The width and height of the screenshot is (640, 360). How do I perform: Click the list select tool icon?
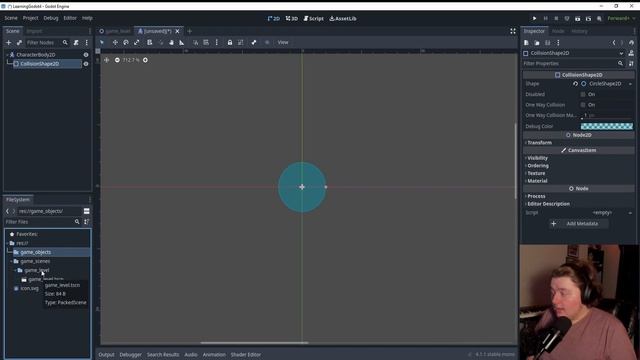pyautogui.click(x=149, y=42)
